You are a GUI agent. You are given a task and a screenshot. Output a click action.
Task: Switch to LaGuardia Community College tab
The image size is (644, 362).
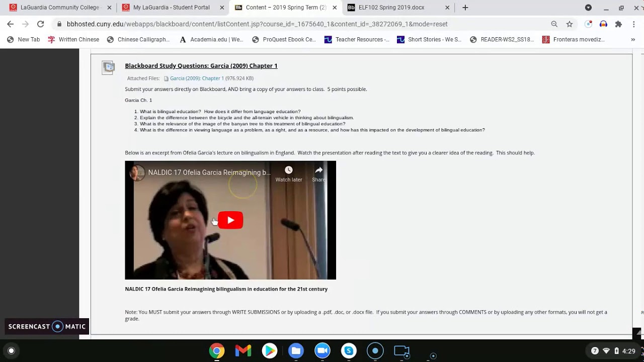[60, 8]
